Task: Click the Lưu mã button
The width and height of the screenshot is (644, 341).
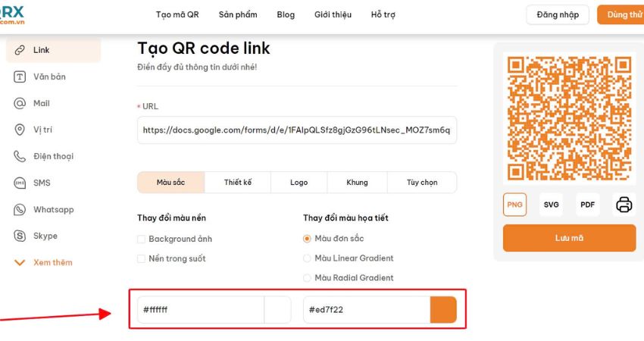Action: click(x=569, y=238)
